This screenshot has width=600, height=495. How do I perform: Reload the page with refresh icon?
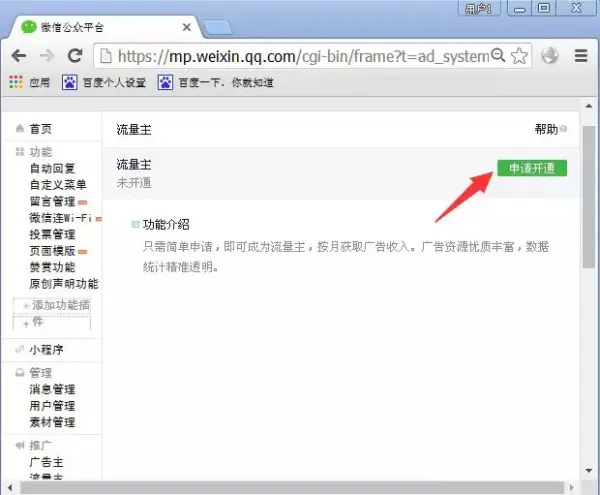(x=75, y=56)
